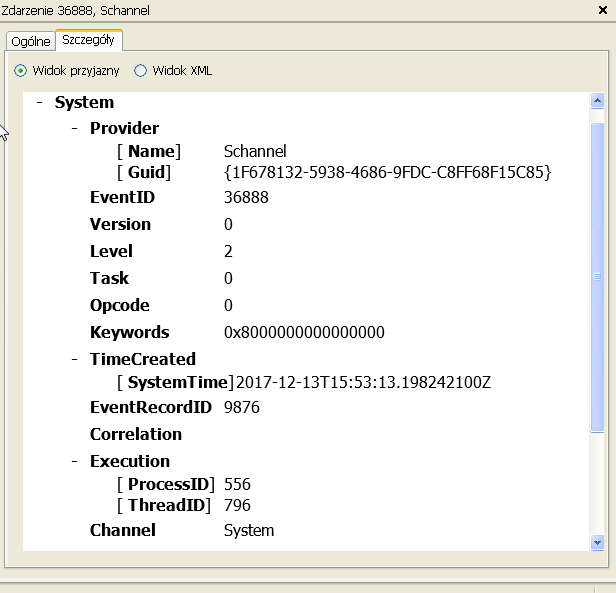The height and width of the screenshot is (593, 616).
Task: Click the Keywords value 0x8000000000000000
Action: 304,332
